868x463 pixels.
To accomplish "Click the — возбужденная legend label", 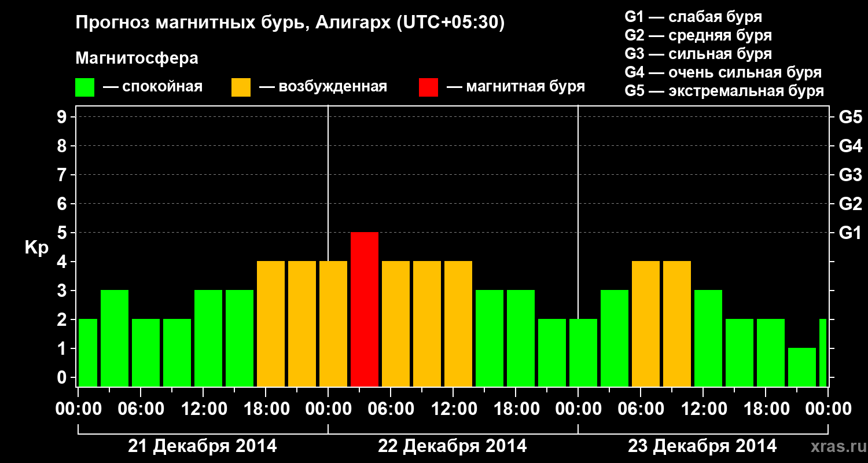I will pyautogui.click(x=323, y=87).
